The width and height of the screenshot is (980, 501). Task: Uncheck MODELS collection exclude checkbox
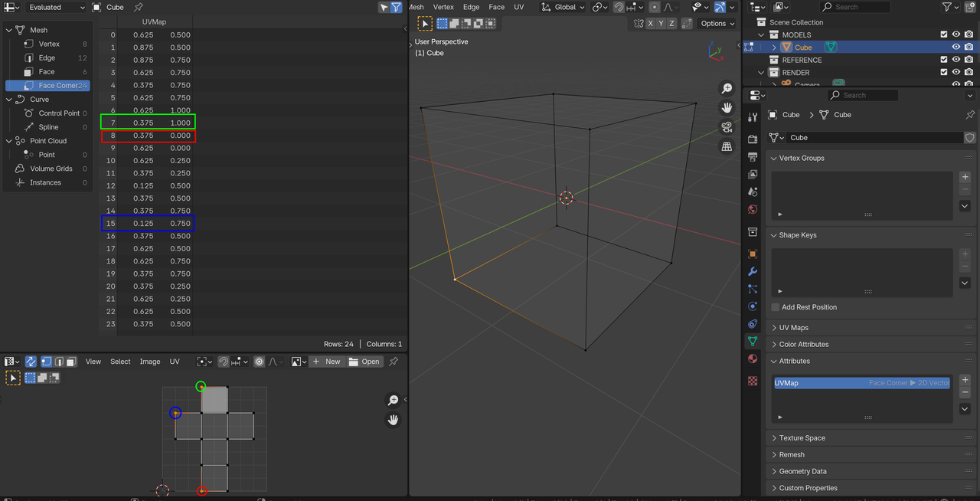944,34
